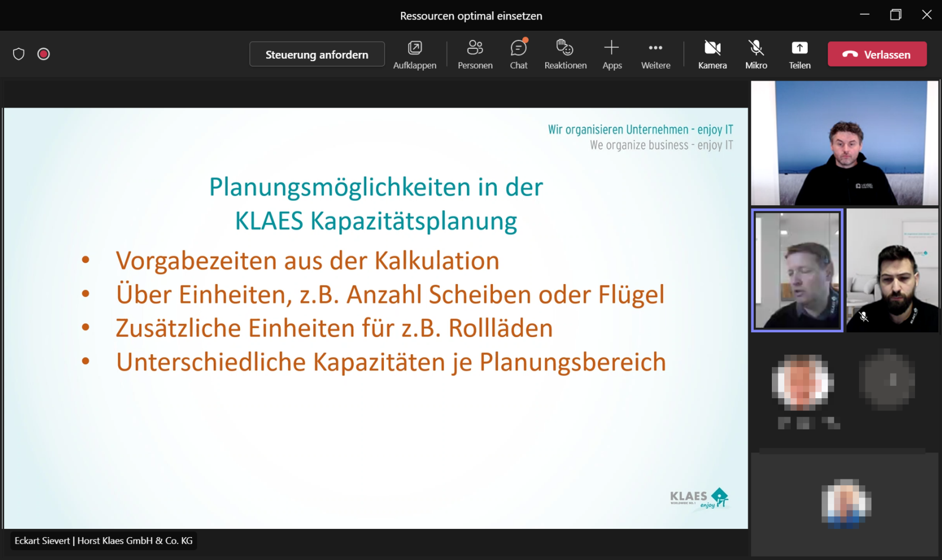Click window title Ressourcen optimal einsetzen

[x=471, y=16]
